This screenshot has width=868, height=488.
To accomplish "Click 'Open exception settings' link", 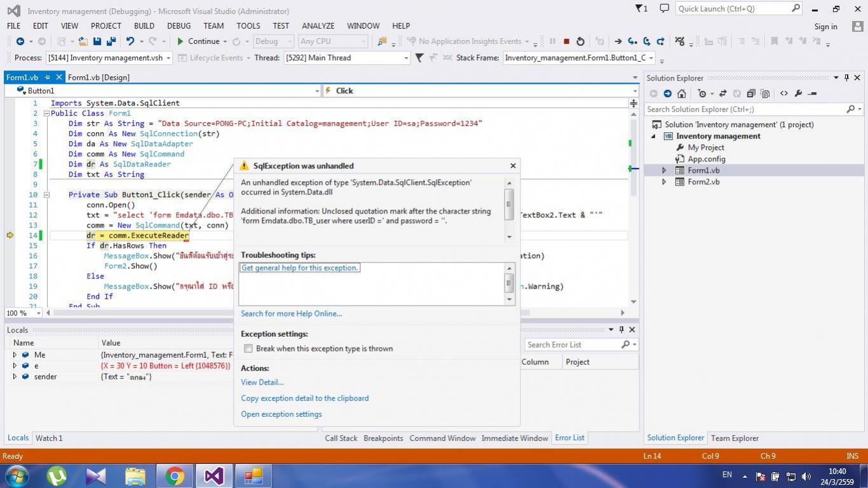I will (x=281, y=414).
